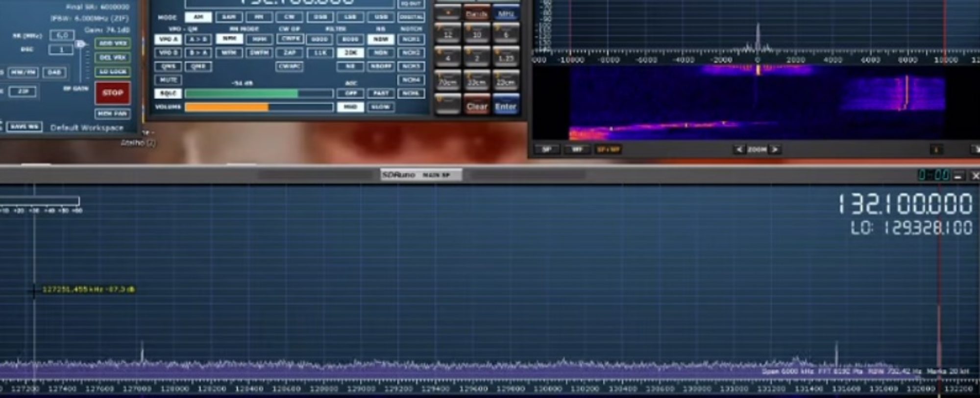This screenshot has width=980, height=398.
Task: Click the red STOP button
Action: pos(113,93)
